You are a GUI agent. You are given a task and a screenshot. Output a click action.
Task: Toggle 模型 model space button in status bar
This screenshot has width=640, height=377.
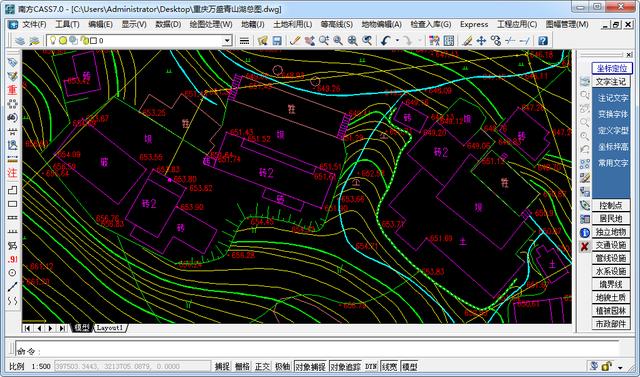click(409, 366)
